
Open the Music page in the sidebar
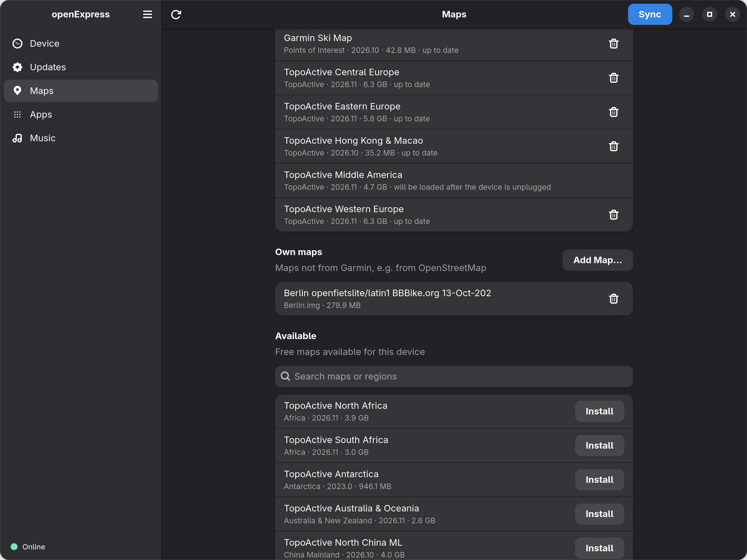[81, 138]
